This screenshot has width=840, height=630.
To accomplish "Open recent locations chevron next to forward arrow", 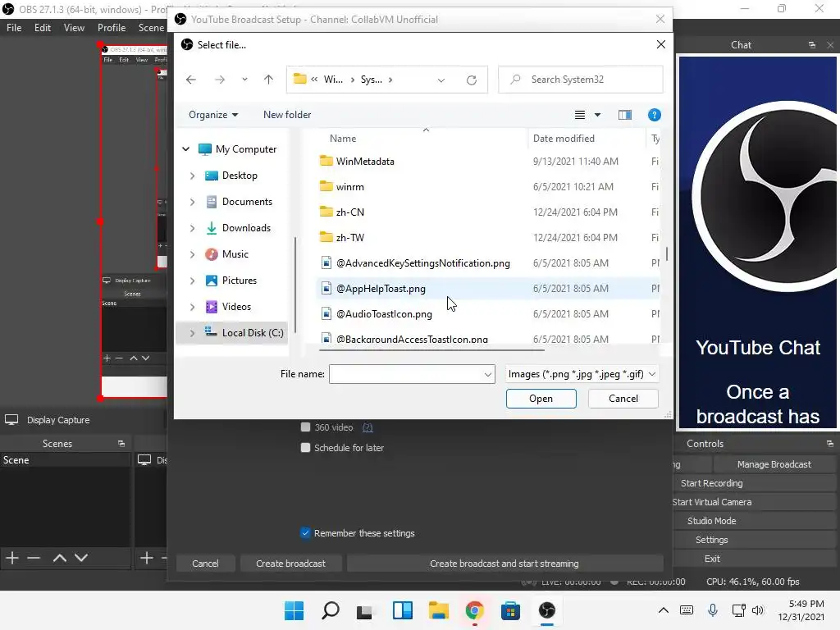I will coord(244,80).
